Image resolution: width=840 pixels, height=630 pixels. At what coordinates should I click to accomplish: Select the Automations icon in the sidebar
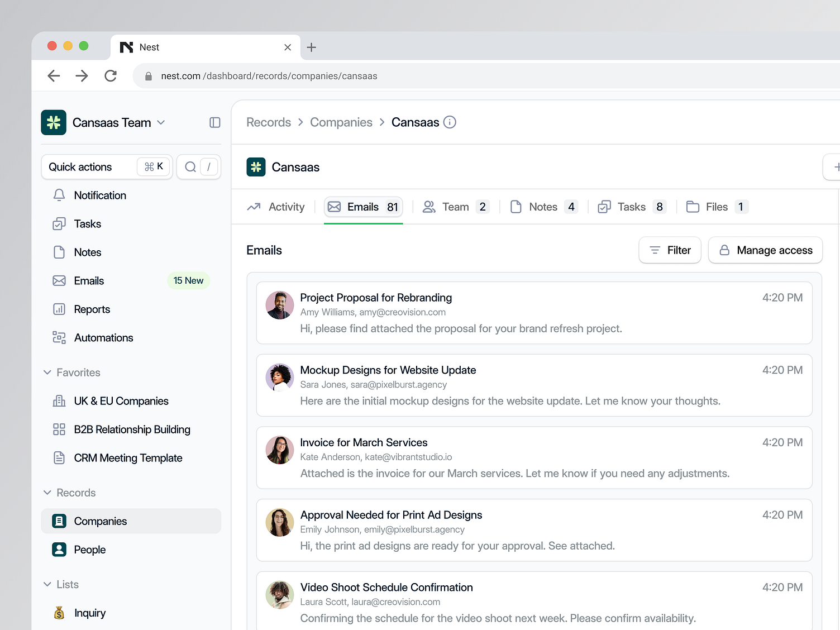point(60,337)
